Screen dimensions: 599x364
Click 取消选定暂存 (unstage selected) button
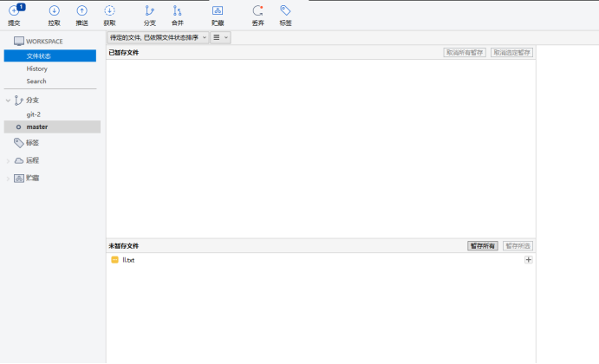tap(511, 52)
